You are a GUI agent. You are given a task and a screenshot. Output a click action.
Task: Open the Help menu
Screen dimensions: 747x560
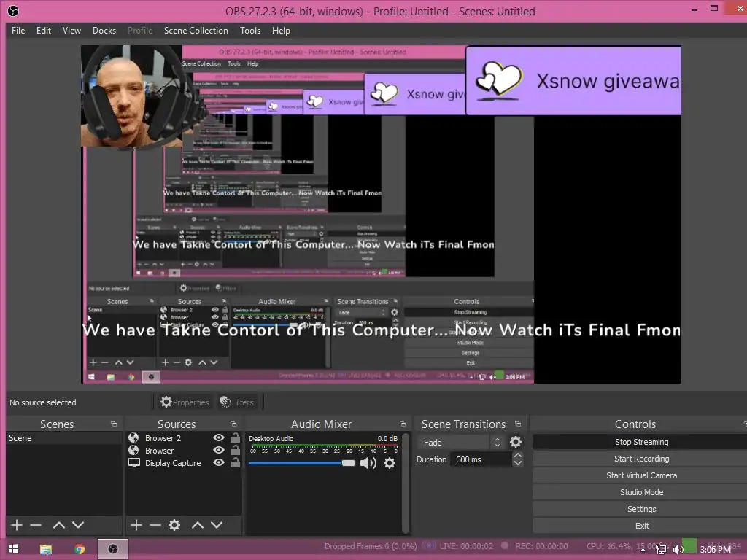point(281,31)
